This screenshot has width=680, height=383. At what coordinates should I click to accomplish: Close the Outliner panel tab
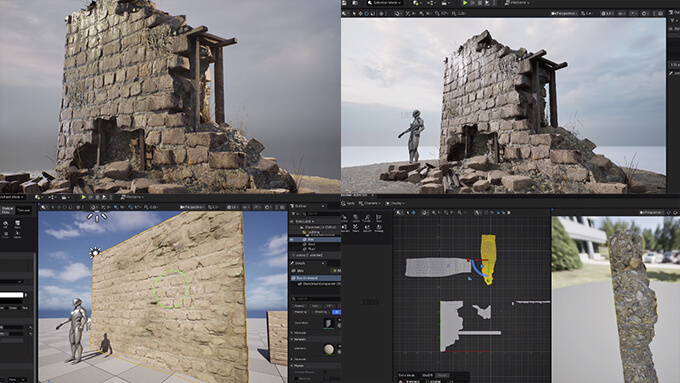(323, 206)
